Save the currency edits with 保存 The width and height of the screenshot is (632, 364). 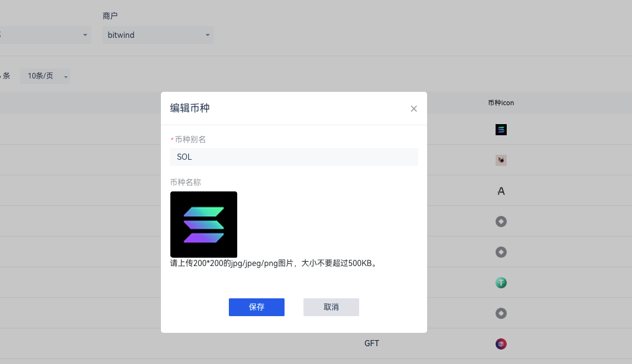(257, 307)
